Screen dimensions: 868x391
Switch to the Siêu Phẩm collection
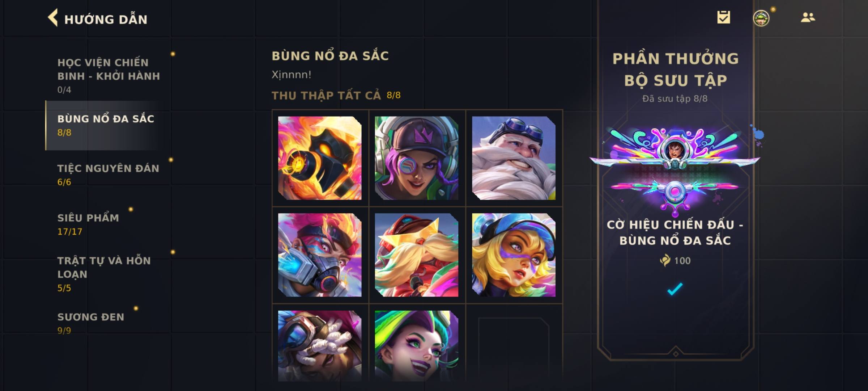coord(88,224)
